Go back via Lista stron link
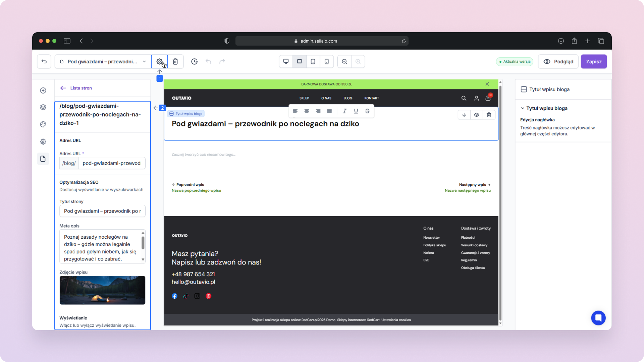Image resolution: width=644 pixels, height=362 pixels. coord(81,88)
